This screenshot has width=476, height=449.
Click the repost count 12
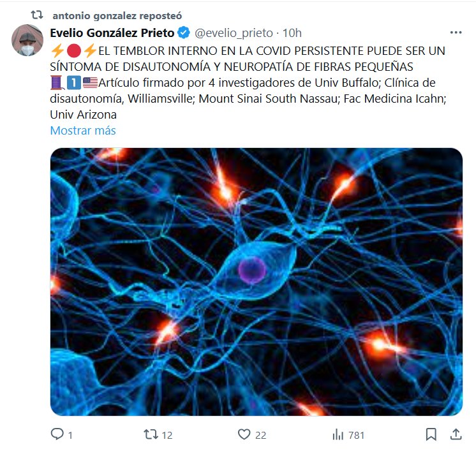[167, 436]
